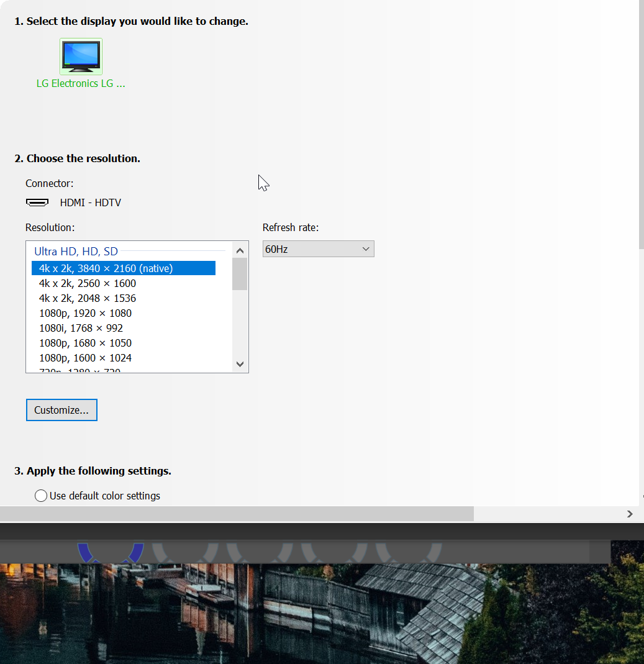The width and height of the screenshot is (644, 664).
Task: Pick the 4k x 2k, 2048 × 1536 resolution
Action: (x=88, y=298)
